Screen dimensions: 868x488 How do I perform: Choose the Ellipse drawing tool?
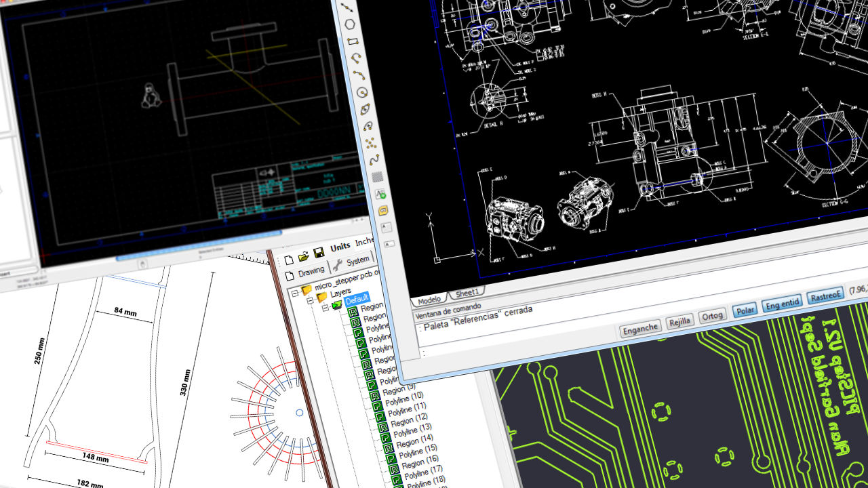click(x=364, y=108)
